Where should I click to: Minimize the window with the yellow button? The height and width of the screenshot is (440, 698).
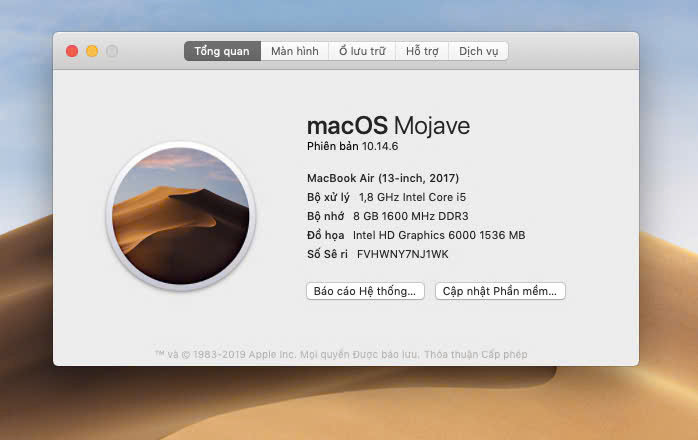(92, 51)
